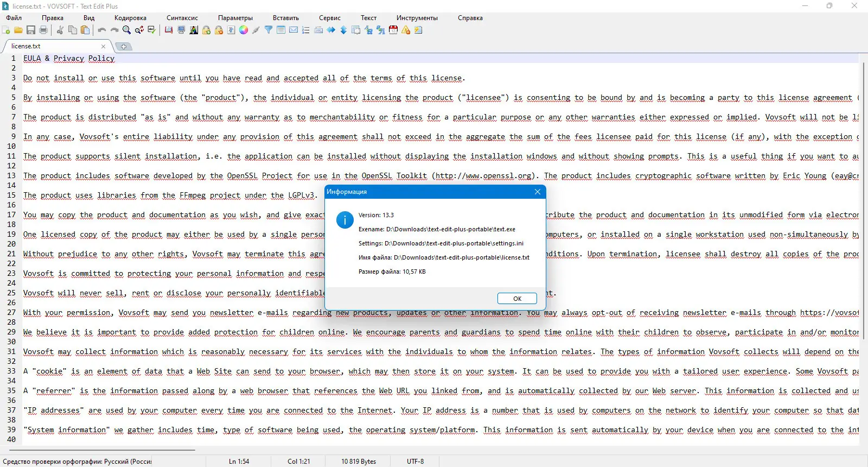The image size is (868, 467).
Task: Open Find and Replace icon
Action: [x=139, y=30]
